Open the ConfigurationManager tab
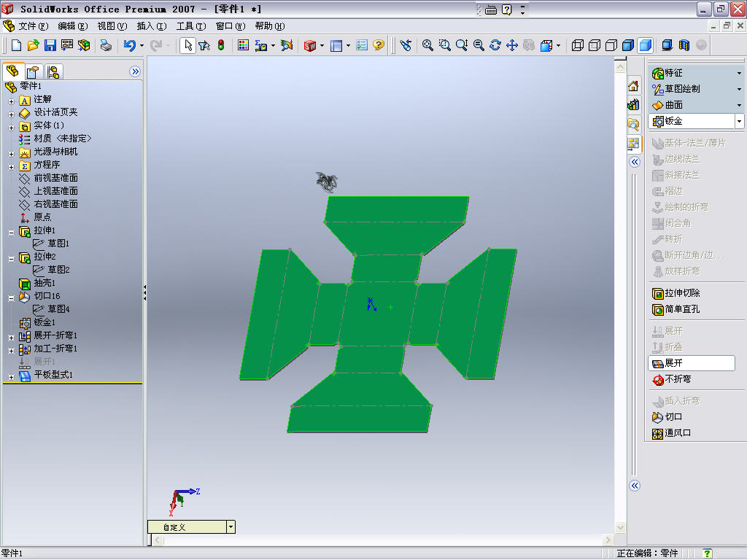Screen dimensions: 747x560 click(x=53, y=72)
